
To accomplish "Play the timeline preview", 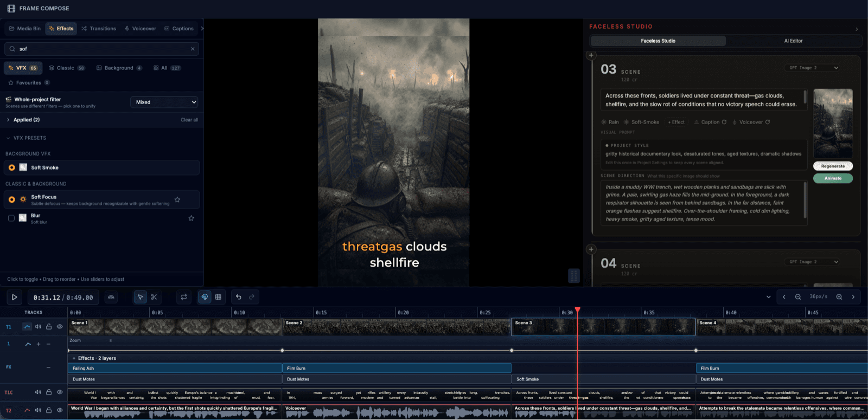I will (x=15, y=297).
